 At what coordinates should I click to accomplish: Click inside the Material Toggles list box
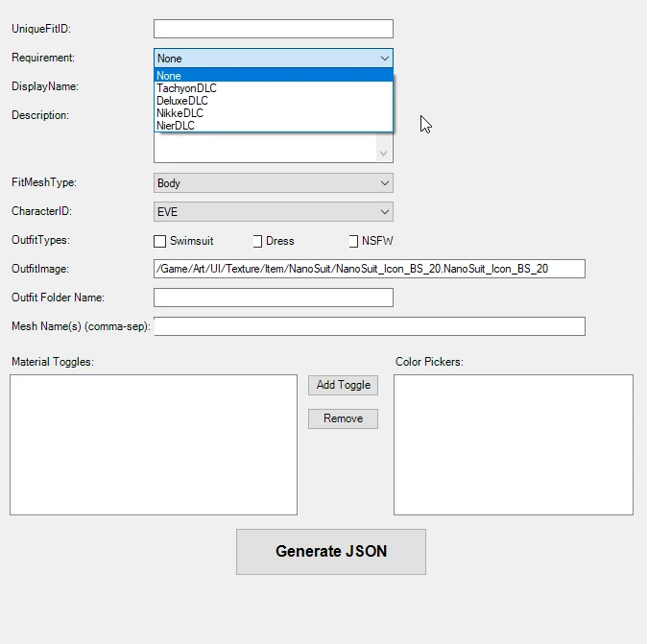tap(154, 444)
